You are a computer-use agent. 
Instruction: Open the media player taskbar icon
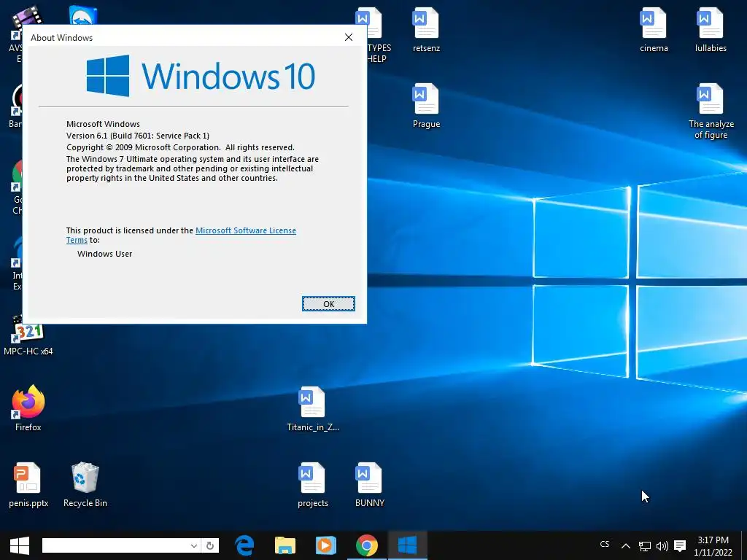326,545
